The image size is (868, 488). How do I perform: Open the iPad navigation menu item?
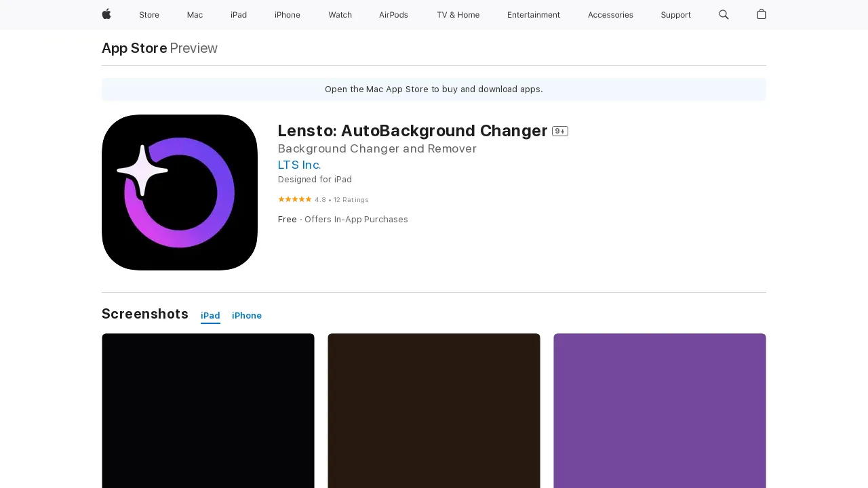point(239,15)
